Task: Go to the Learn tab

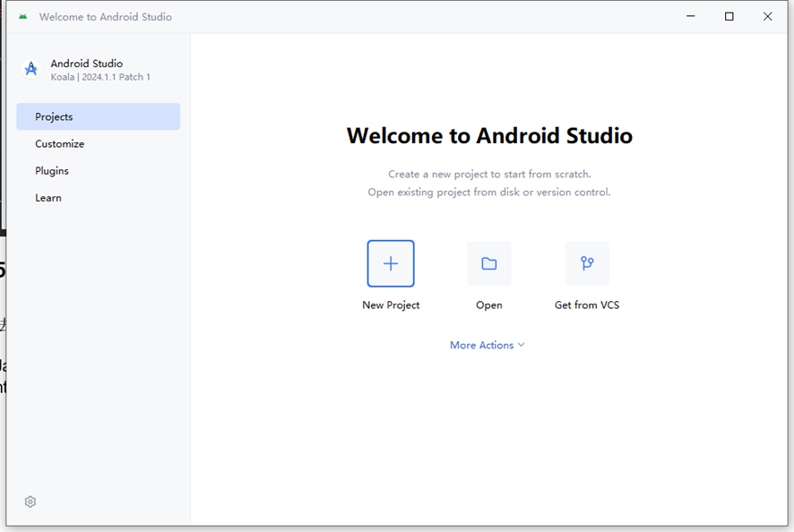Action: point(99,198)
